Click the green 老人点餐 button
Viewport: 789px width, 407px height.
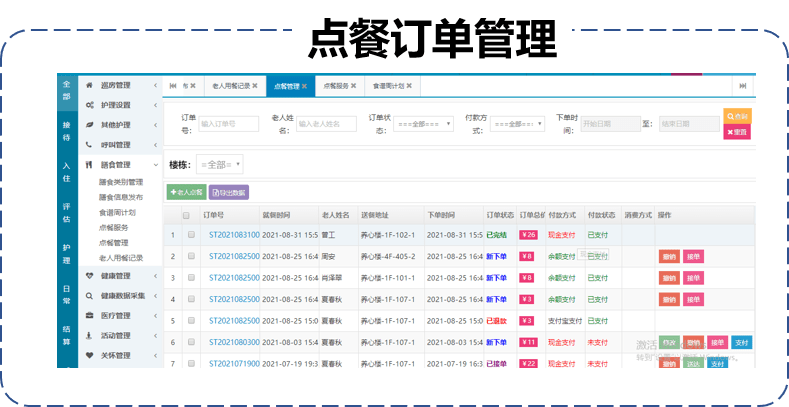pyautogui.click(x=186, y=191)
